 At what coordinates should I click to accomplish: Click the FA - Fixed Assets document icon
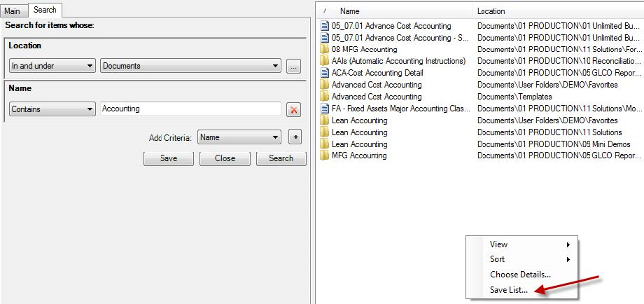point(324,109)
